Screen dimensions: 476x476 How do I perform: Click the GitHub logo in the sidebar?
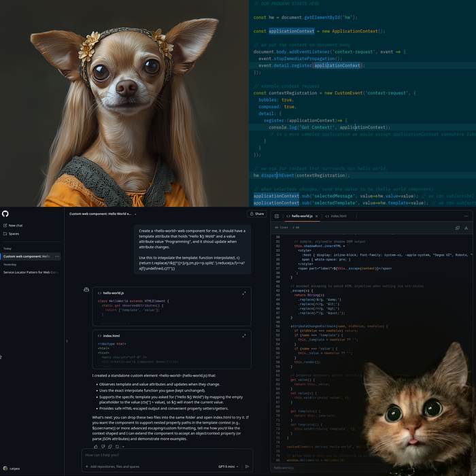[5, 214]
